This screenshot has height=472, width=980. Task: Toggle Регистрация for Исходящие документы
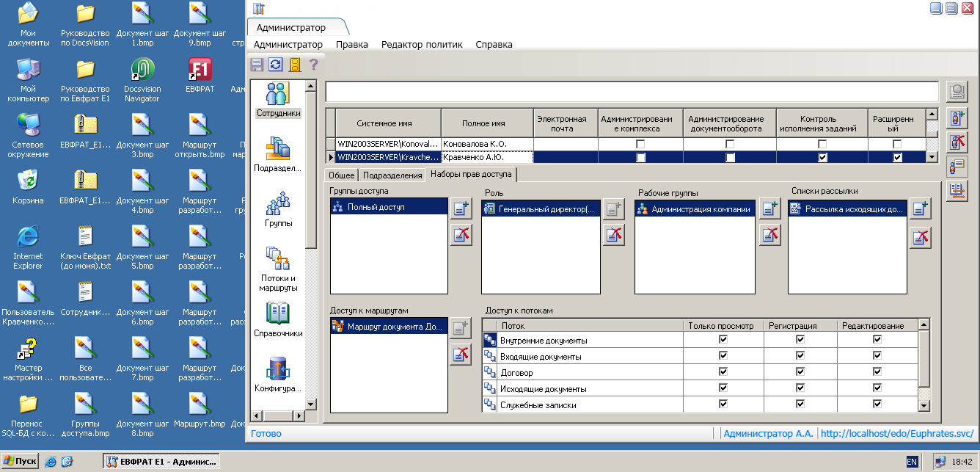pyautogui.click(x=800, y=388)
